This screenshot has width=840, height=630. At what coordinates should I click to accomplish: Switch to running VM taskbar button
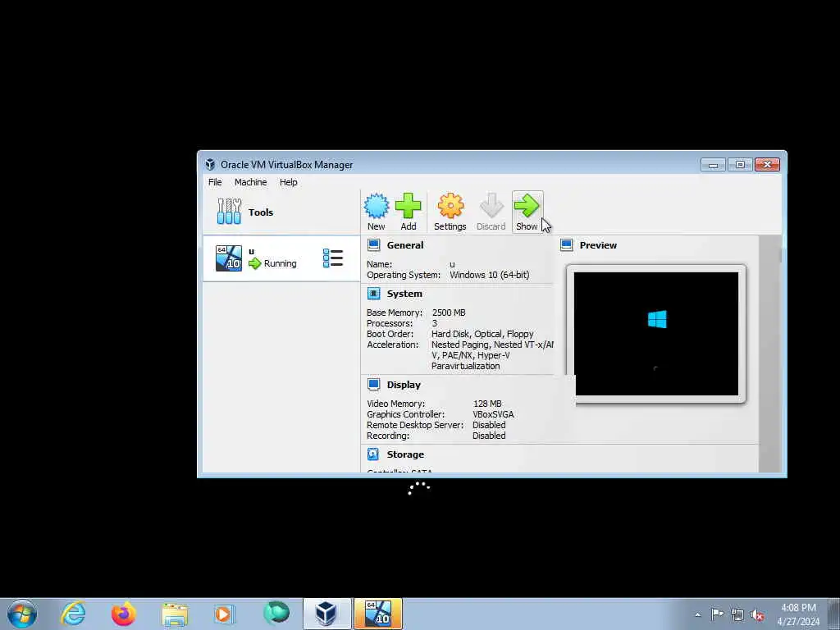coord(377,614)
